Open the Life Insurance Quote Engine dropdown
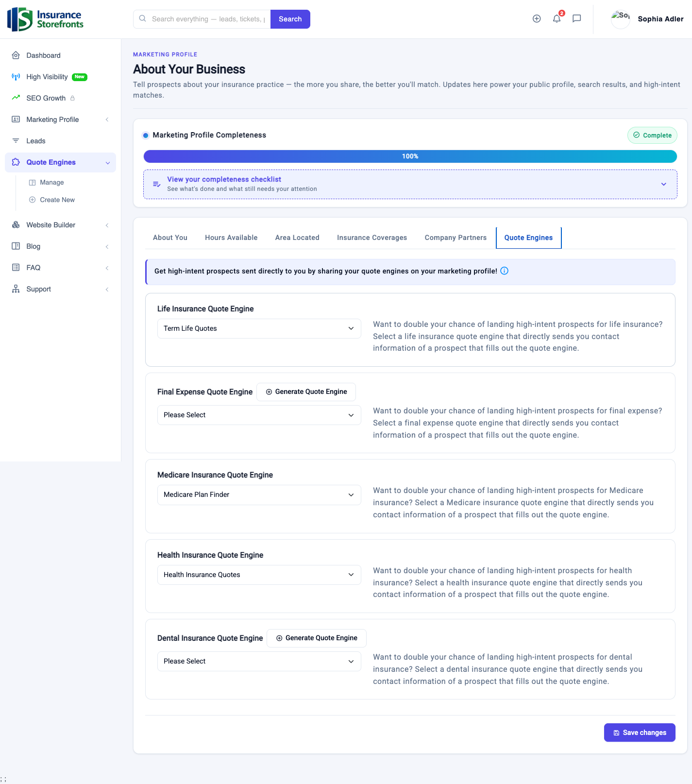 click(259, 328)
